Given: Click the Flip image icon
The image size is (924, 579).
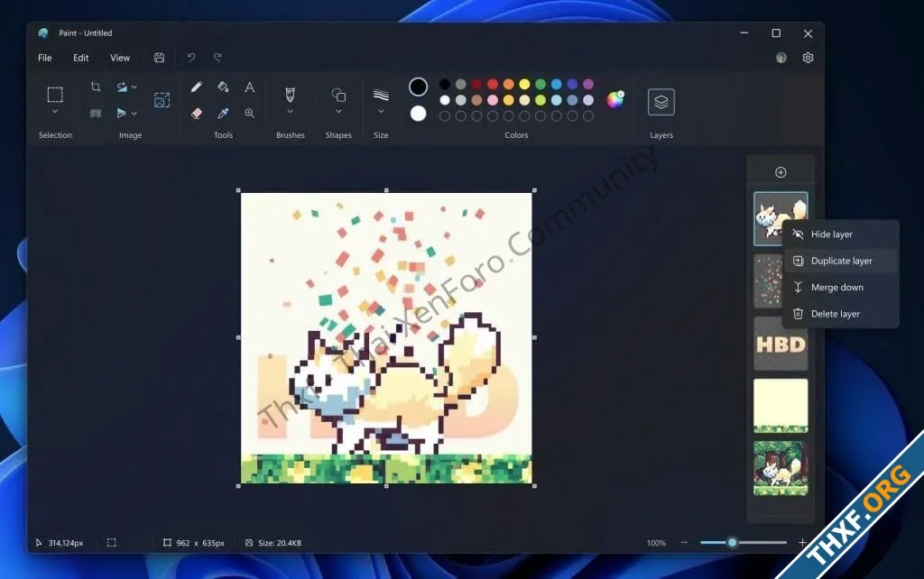Looking at the screenshot, I should pos(121,113).
